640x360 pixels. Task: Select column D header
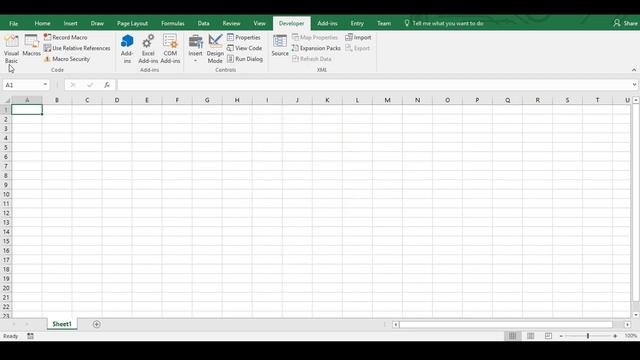pos(117,100)
